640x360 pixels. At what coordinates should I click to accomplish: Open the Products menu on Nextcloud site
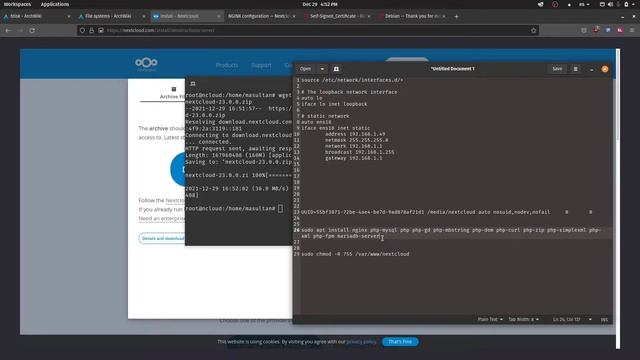tap(227, 65)
